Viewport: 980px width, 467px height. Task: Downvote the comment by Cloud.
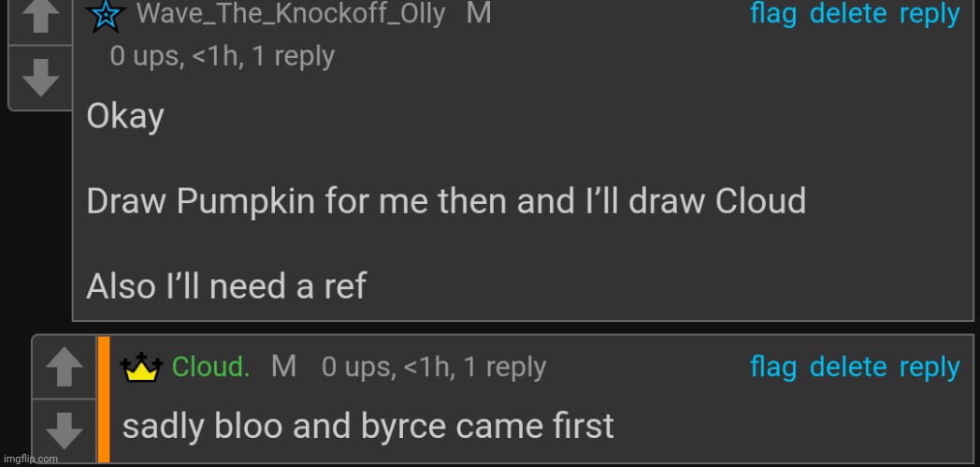point(64,431)
